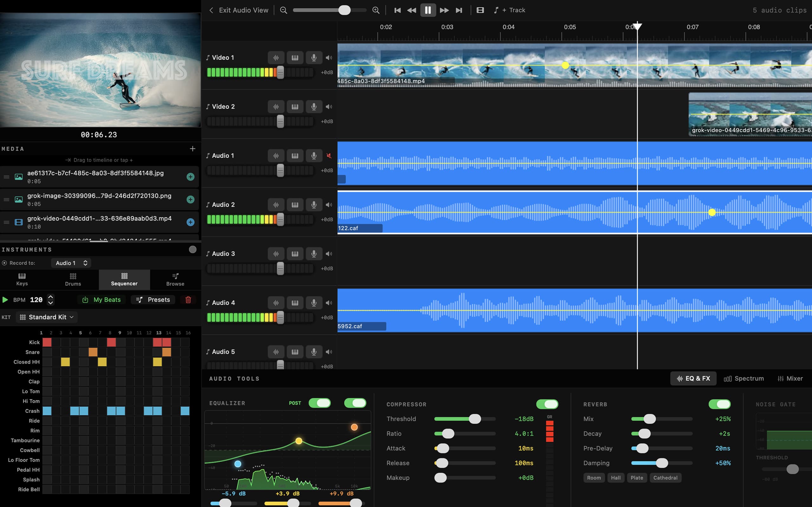812x507 pixels.
Task: Open the Spectrum analyzer view
Action: pyautogui.click(x=744, y=378)
